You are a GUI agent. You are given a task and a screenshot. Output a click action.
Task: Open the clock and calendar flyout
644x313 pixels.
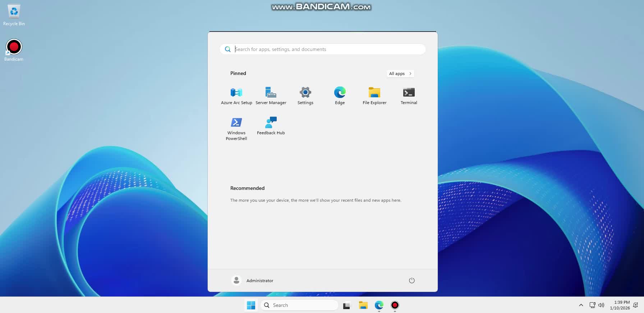click(x=620, y=305)
